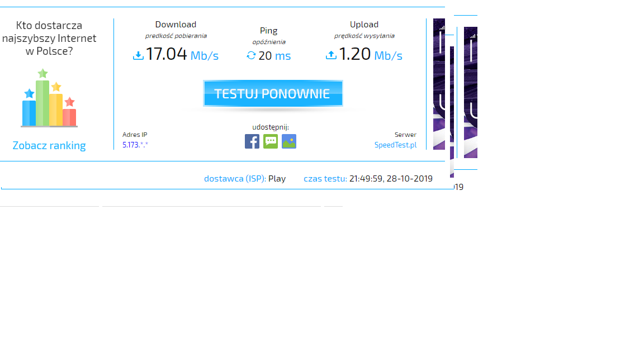This screenshot has width=644, height=362.
Task: Click the 1.20 upload speed value
Action: click(355, 54)
